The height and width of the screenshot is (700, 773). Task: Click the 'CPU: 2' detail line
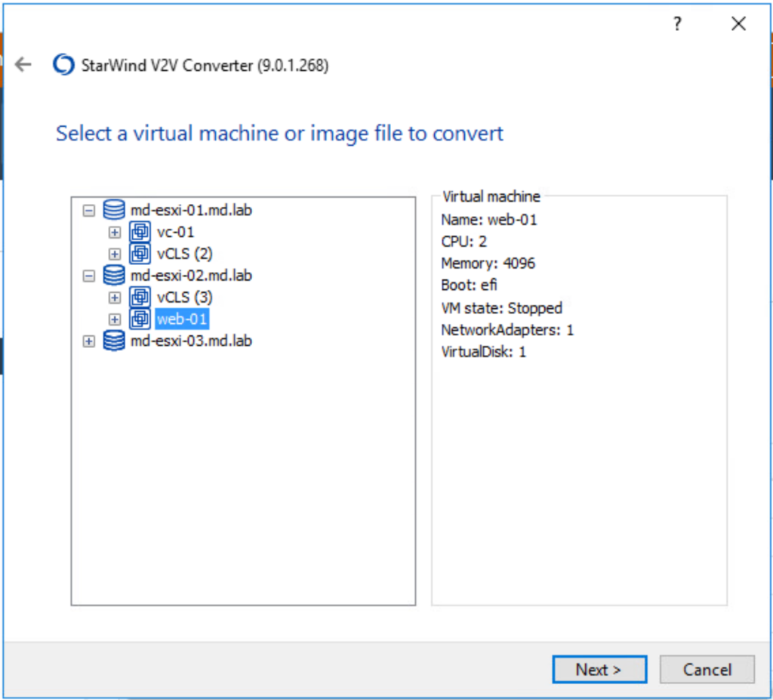(464, 241)
